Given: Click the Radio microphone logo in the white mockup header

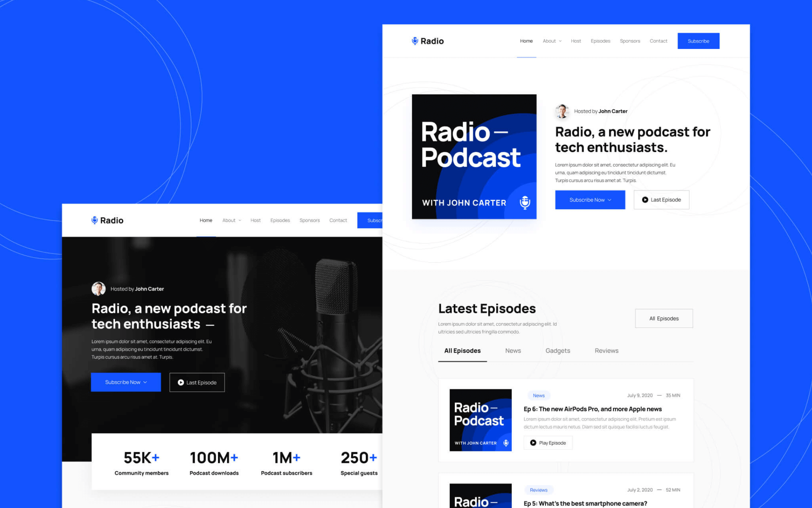Looking at the screenshot, I should (x=427, y=41).
